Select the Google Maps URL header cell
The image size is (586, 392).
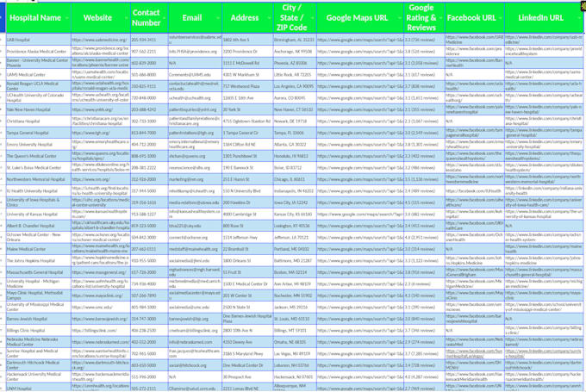(360, 17)
